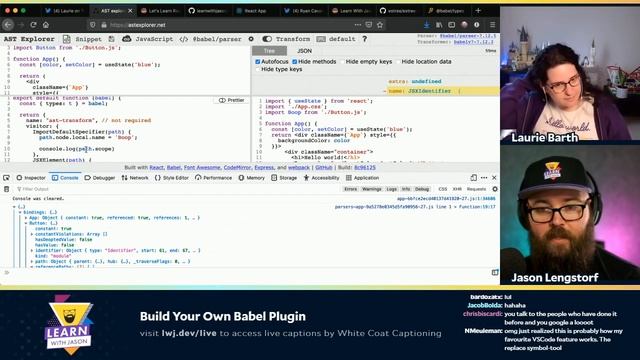The width and height of the screenshot is (640, 360).
Task: Bookmark this page with the star icon
Action: click(x=380, y=25)
